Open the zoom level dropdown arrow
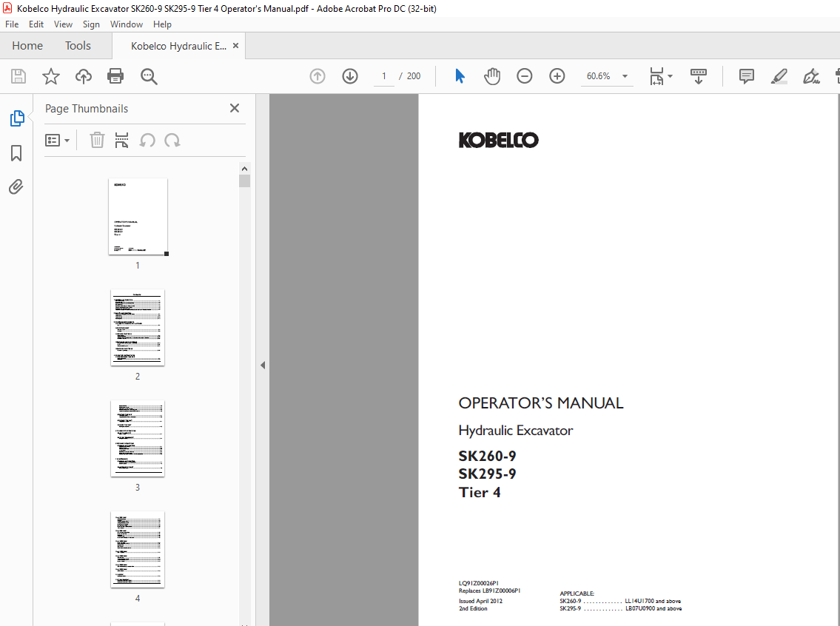Viewport: 840px width, 626px height. (x=625, y=76)
